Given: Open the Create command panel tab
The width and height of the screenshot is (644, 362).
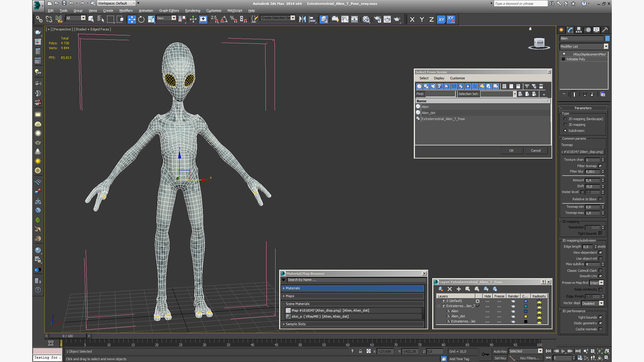Looking at the screenshot, I should tap(561, 30).
